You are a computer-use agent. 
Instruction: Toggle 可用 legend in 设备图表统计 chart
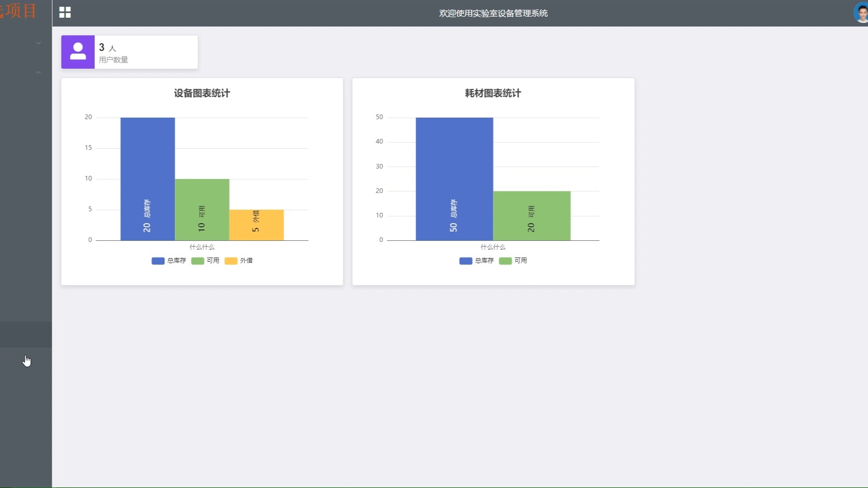(205, 261)
